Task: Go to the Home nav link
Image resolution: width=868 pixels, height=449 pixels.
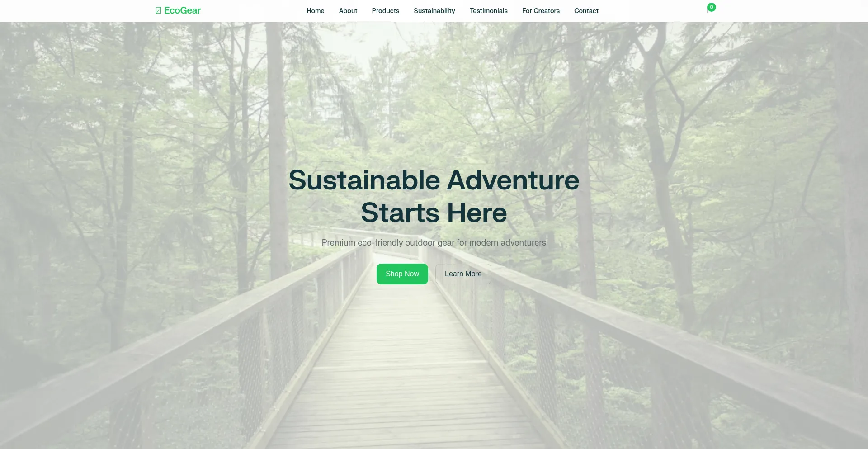Action: [315, 11]
